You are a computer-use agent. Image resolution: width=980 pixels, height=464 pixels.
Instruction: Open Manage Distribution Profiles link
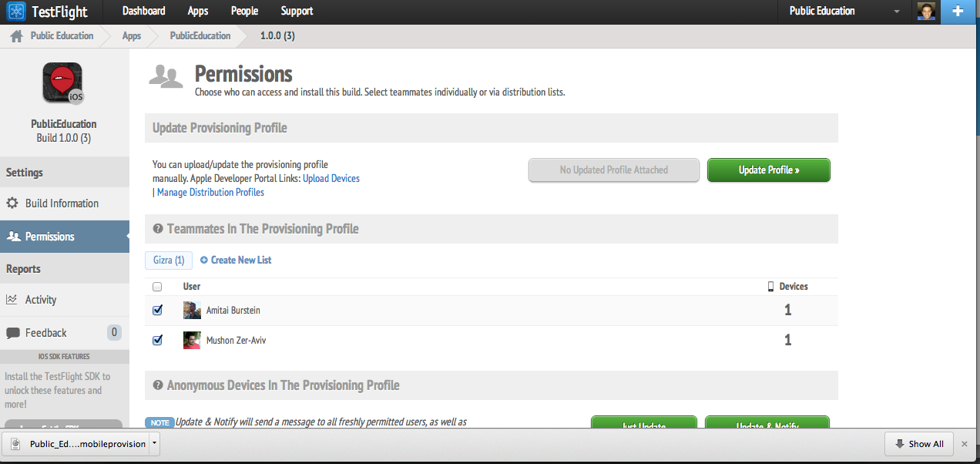(210, 193)
